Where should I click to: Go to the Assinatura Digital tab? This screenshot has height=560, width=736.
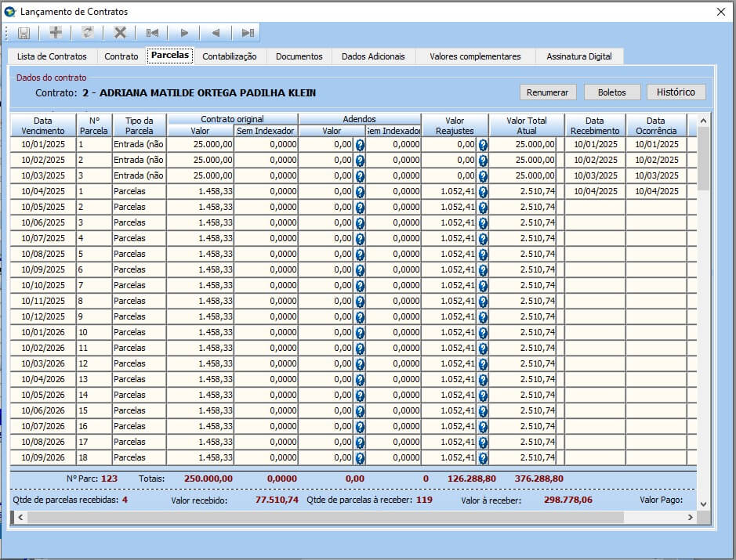(x=578, y=56)
